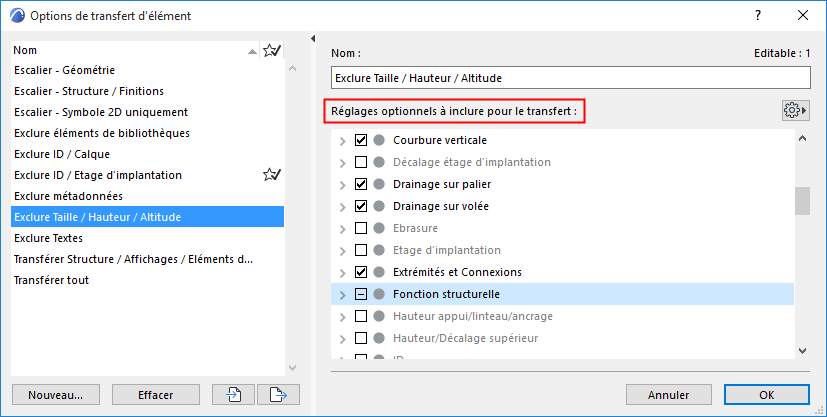Click the gray dot beside Fonction structurelle
The height and width of the screenshot is (417, 827).
(379, 294)
